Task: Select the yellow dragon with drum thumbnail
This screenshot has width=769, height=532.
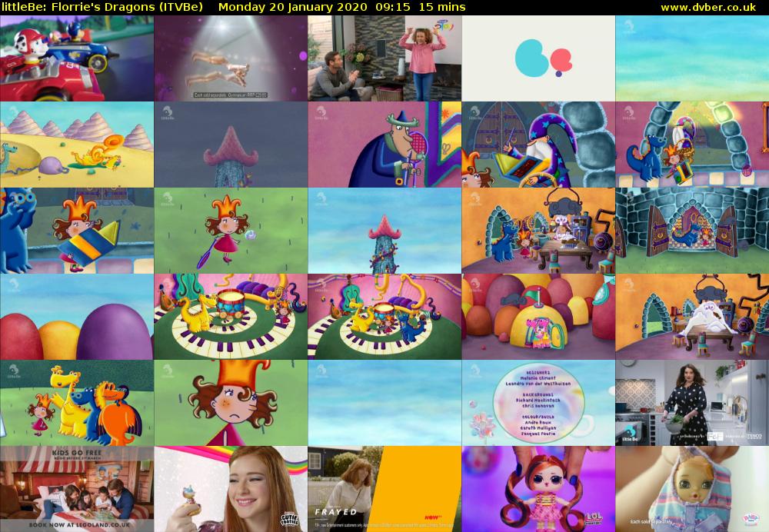Action: [x=231, y=317]
